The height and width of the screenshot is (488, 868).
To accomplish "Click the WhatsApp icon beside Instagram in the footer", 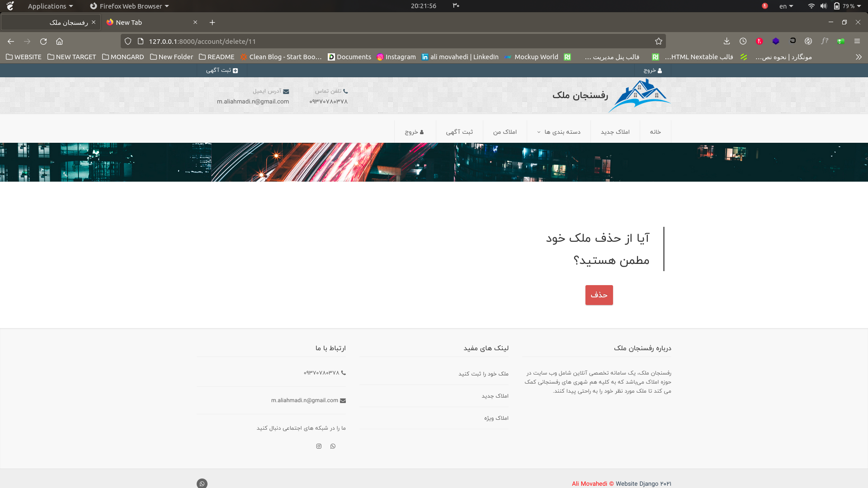I will [x=333, y=446].
